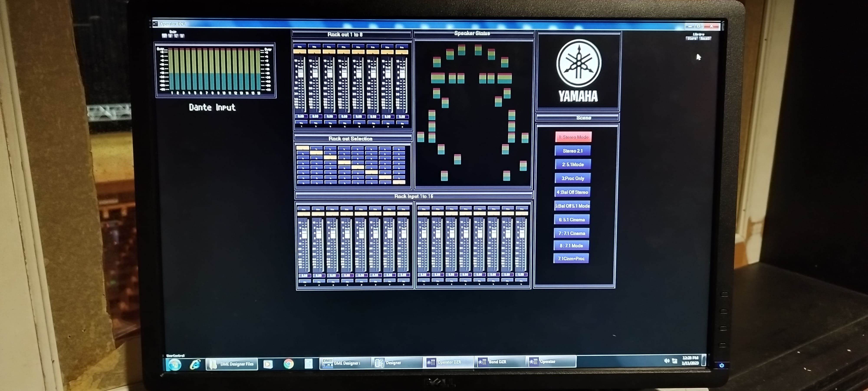Click Rack out channel 4 fader
Viewport: 868px width, 391px height.
click(x=344, y=73)
